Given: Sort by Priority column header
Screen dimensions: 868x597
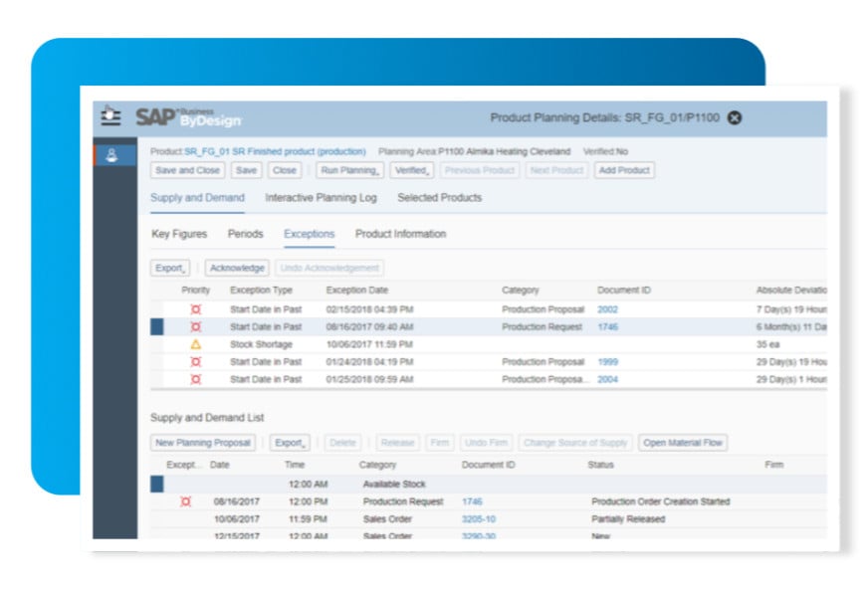Looking at the screenshot, I should click(195, 290).
